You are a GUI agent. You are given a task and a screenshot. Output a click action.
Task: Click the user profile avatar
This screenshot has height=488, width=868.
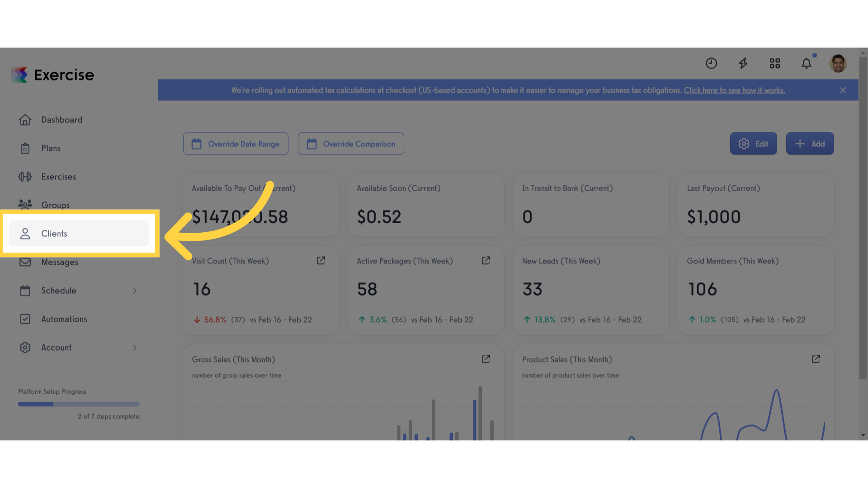pos(838,63)
